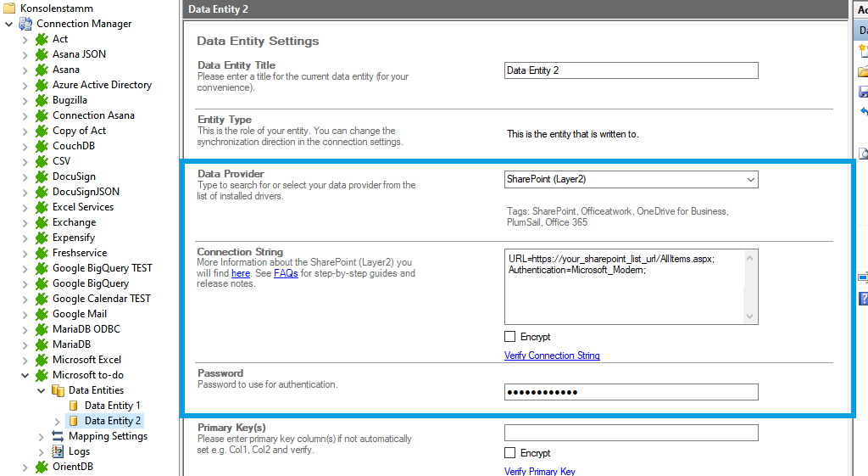Select the Asana JSON connection icon
868x476 pixels.
click(x=42, y=54)
